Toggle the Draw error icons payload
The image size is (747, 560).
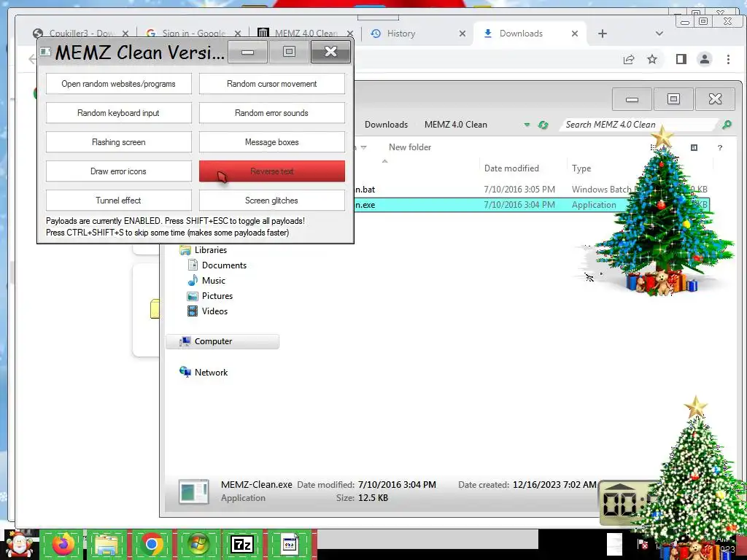[119, 171]
